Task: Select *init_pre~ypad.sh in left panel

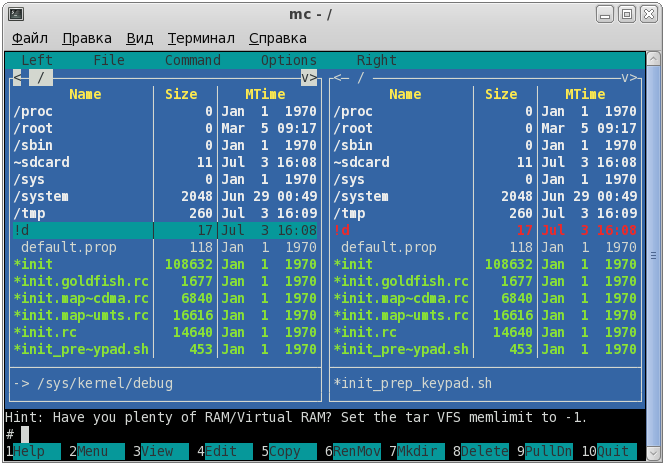Action: (165, 349)
